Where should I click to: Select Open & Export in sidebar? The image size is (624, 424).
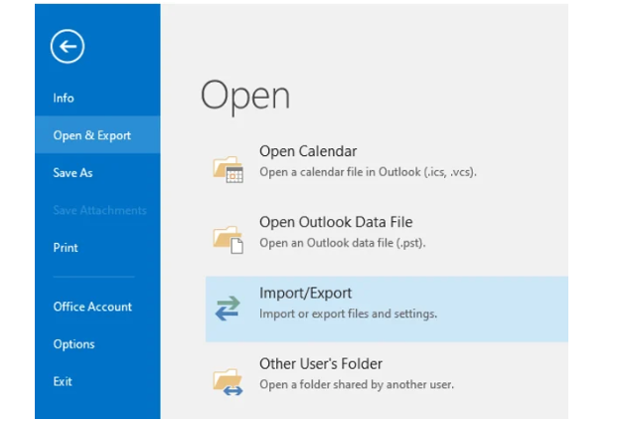click(98, 135)
